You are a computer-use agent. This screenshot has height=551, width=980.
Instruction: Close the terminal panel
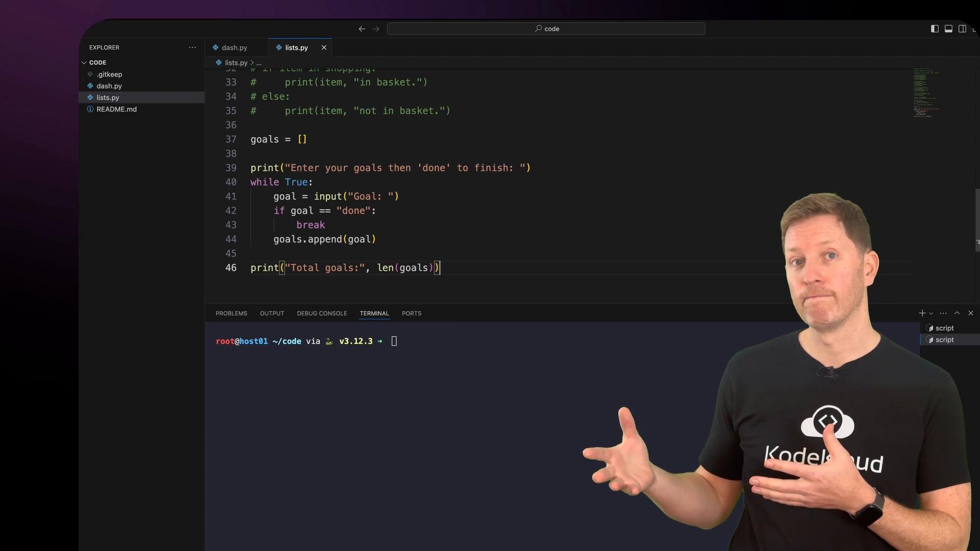pos(971,313)
